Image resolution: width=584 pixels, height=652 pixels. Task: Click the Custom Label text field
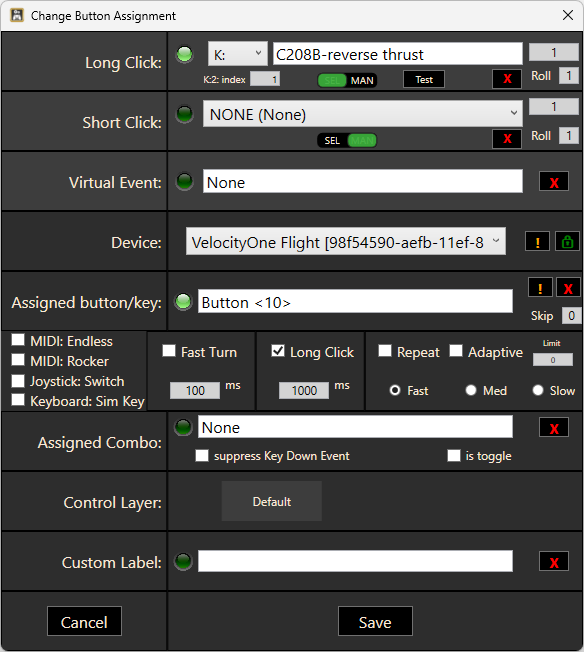(355, 561)
